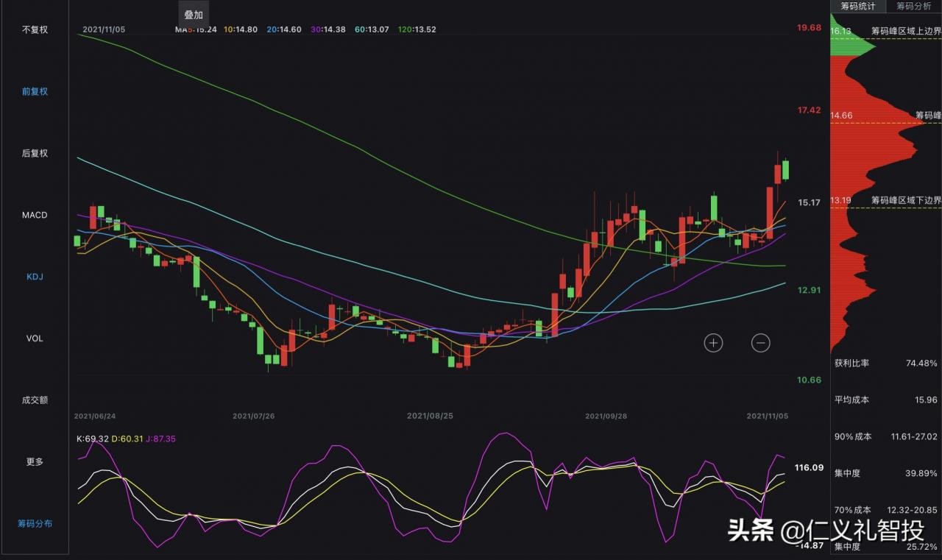Zoom out the chart with minus icon
Screen dimensions: 942x560
click(x=761, y=342)
